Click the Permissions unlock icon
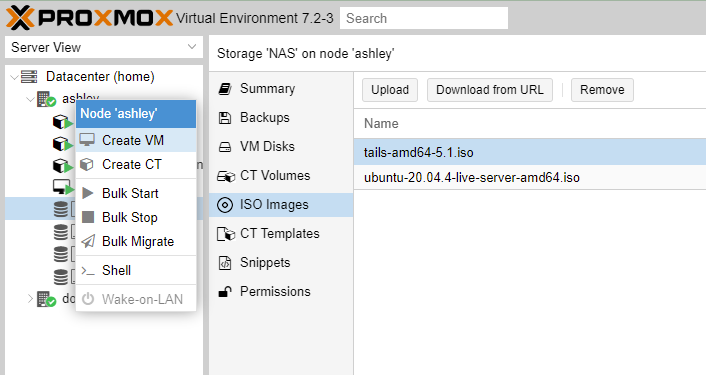 (225, 292)
